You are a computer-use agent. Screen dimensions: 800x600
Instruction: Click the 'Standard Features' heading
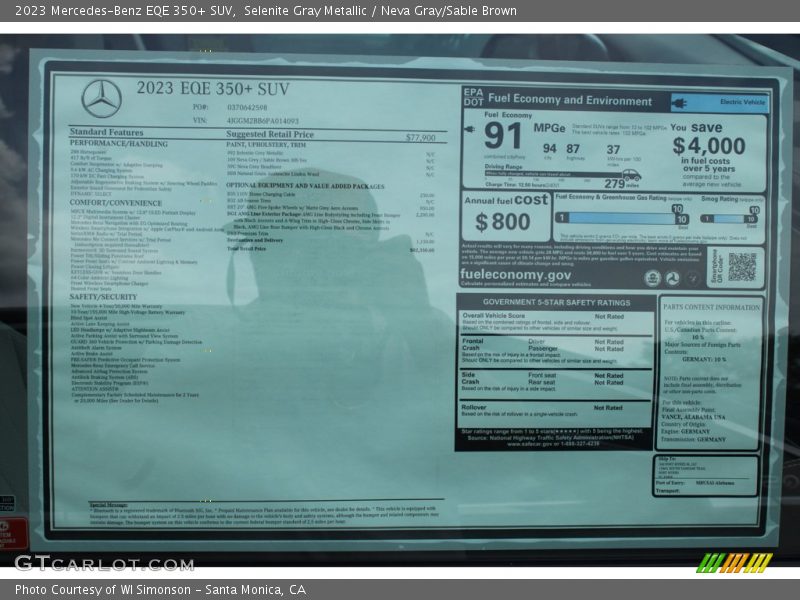[x=107, y=132]
